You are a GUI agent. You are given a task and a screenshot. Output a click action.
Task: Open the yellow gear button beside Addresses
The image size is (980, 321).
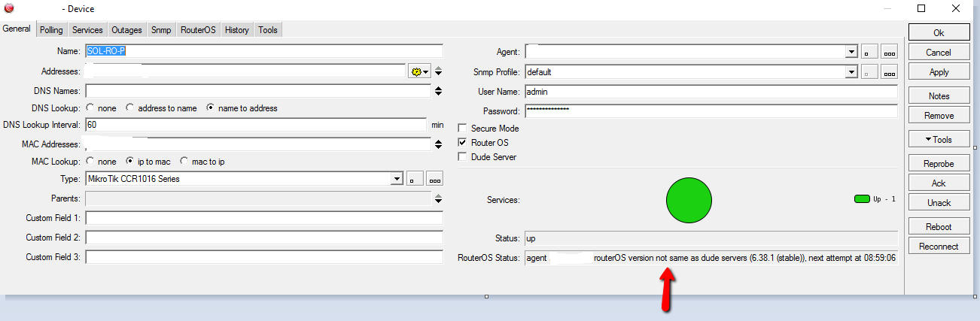419,71
